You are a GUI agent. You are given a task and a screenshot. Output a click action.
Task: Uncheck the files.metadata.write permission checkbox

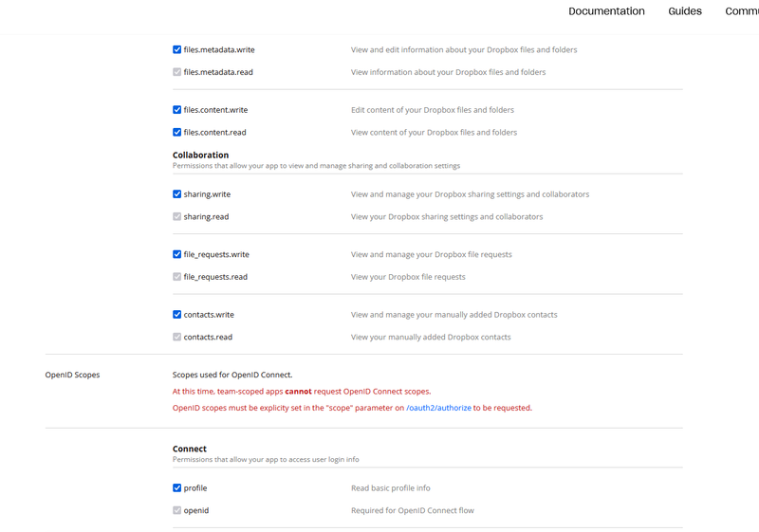tap(177, 49)
